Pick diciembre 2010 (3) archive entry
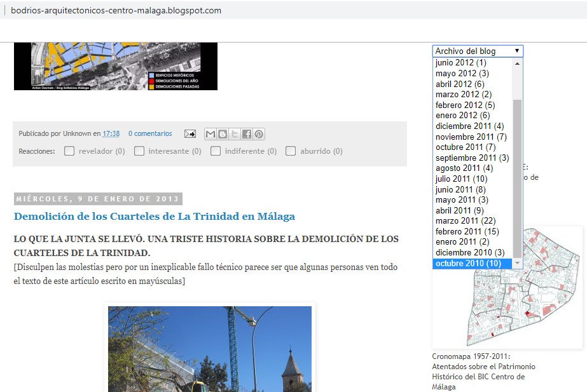 (473, 252)
